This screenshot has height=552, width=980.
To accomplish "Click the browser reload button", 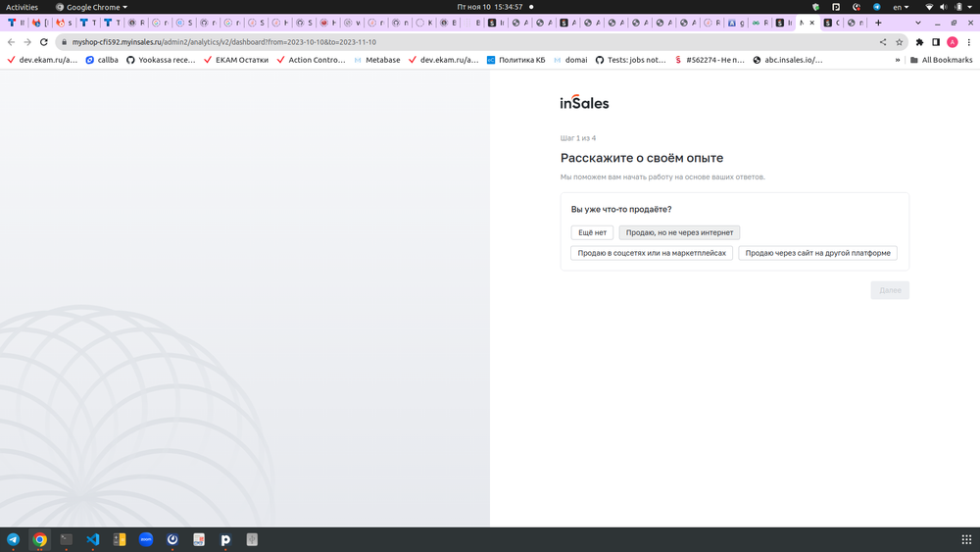I will point(44,42).
